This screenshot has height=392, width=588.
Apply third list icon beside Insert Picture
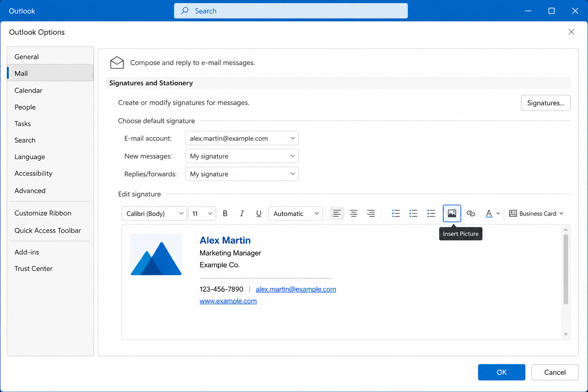[431, 214]
